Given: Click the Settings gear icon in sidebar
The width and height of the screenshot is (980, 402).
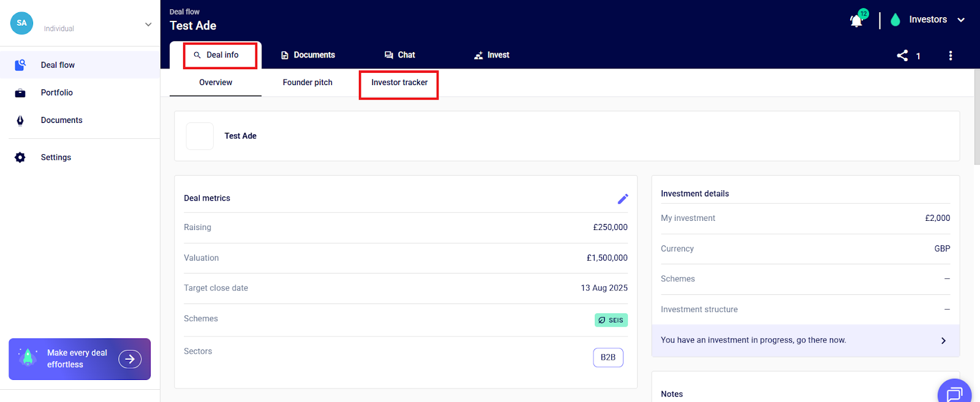Looking at the screenshot, I should pyautogui.click(x=20, y=157).
